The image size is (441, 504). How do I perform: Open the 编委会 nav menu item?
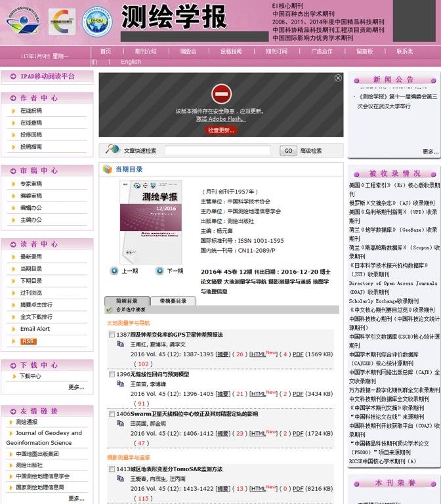pos(188,51)
